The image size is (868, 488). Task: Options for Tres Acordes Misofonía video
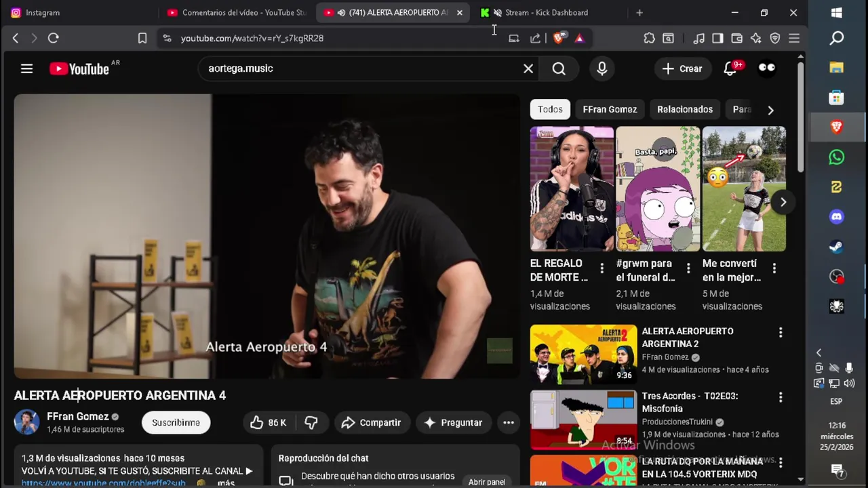(781, 397)
